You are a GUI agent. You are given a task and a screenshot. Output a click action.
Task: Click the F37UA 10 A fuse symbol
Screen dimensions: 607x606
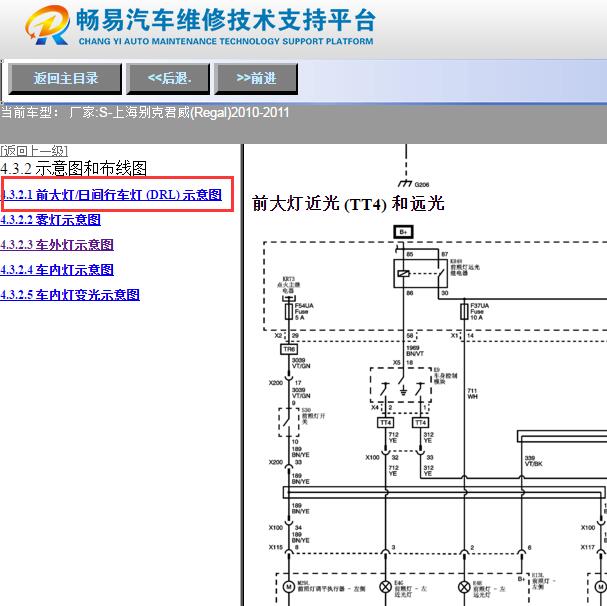(464, 311)
